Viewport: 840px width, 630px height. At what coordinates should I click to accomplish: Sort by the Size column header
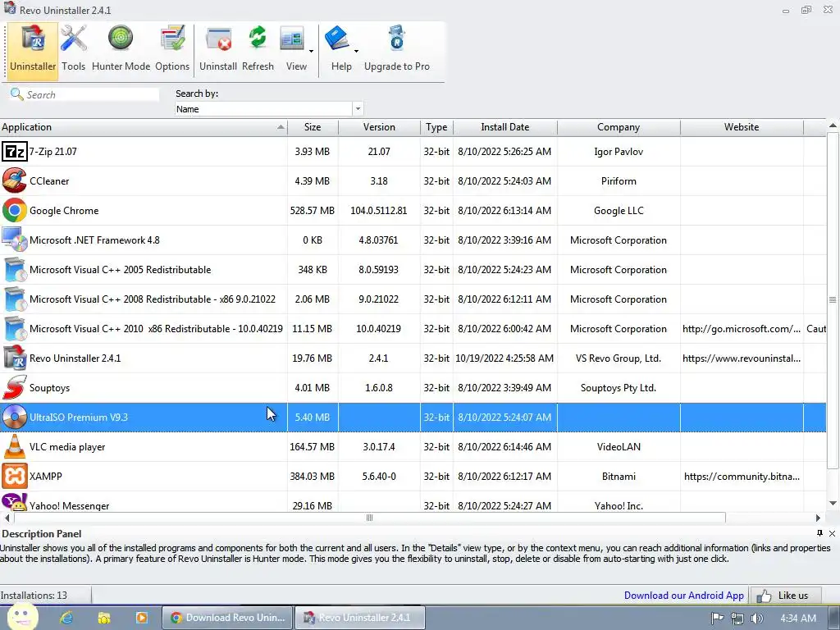[313, 127]
